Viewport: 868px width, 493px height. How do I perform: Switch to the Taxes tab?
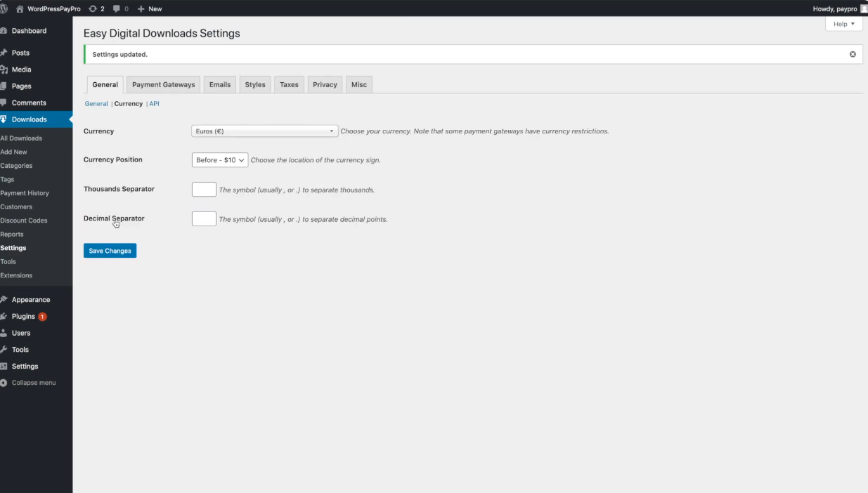[x=289, y=84]
